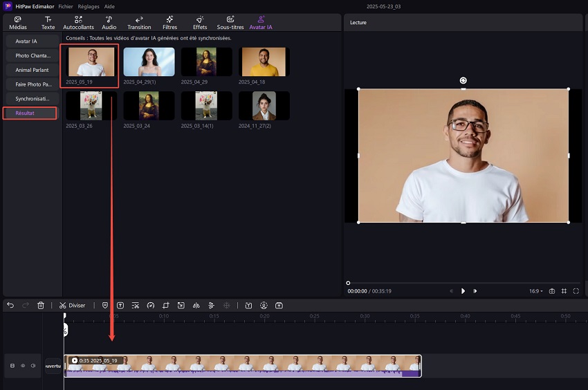The width and height of the screenshot is (588, 390).
Task: Click the 00:00:00 current time display
Action: [x=357, y=291]
